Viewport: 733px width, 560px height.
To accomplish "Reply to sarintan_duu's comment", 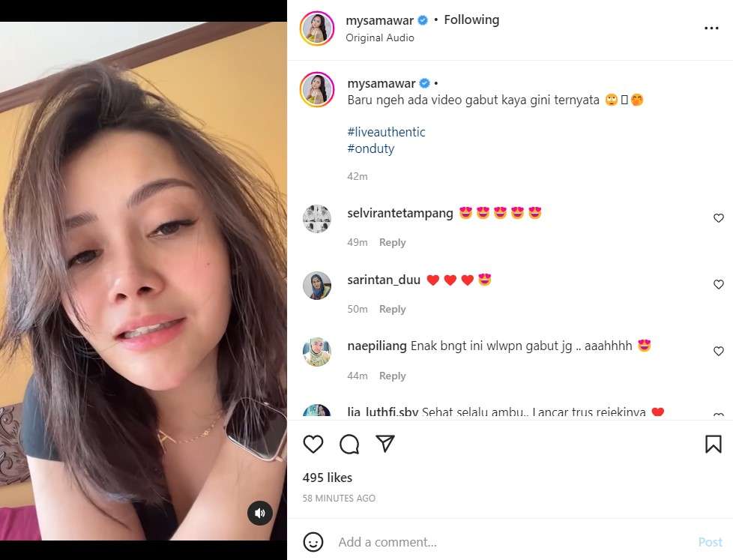I will click(x=392, y=309).
